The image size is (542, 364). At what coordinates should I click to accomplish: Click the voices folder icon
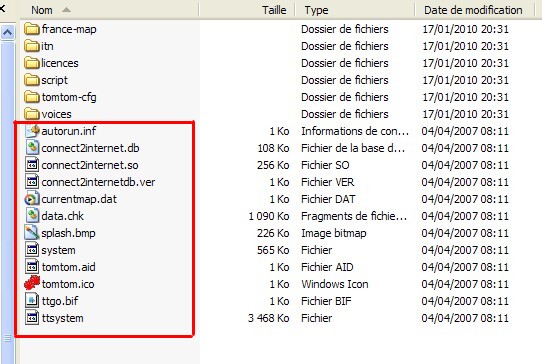click(x=32, y=113)
